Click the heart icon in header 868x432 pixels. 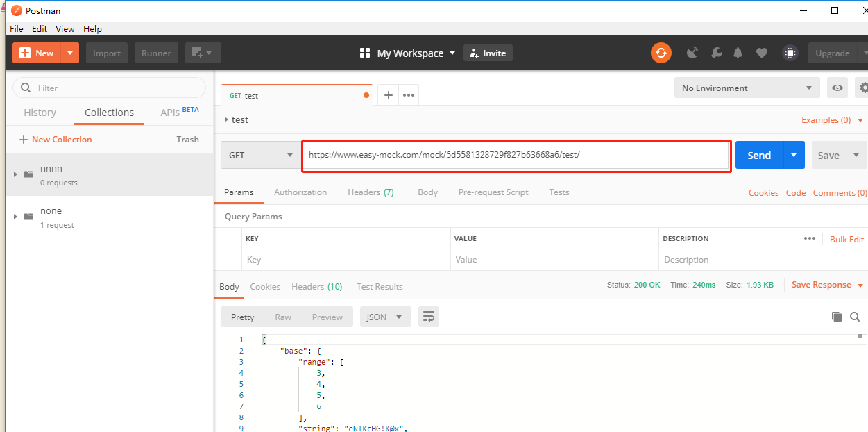pos(762,53)
